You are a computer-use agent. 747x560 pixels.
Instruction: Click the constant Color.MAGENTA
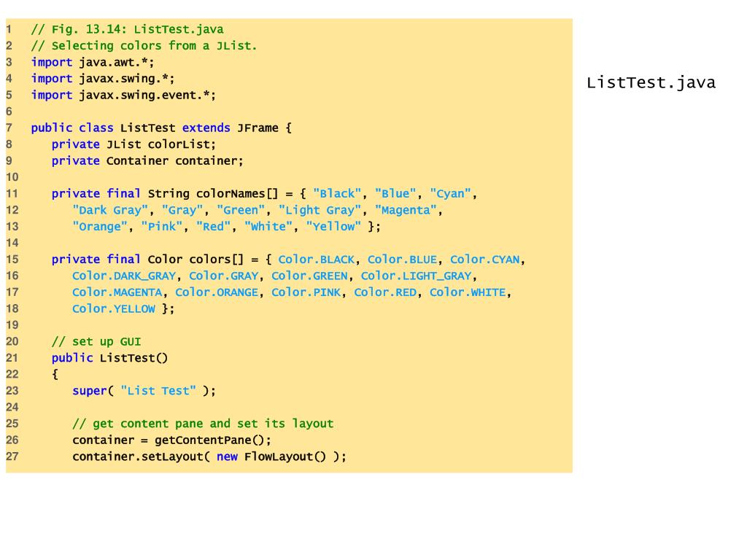tap(117, 292)
